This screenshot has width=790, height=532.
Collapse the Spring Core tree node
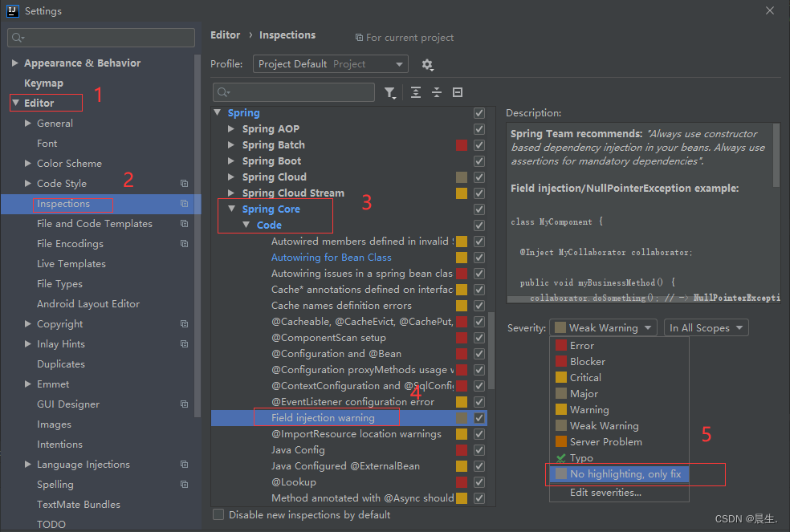232,209
